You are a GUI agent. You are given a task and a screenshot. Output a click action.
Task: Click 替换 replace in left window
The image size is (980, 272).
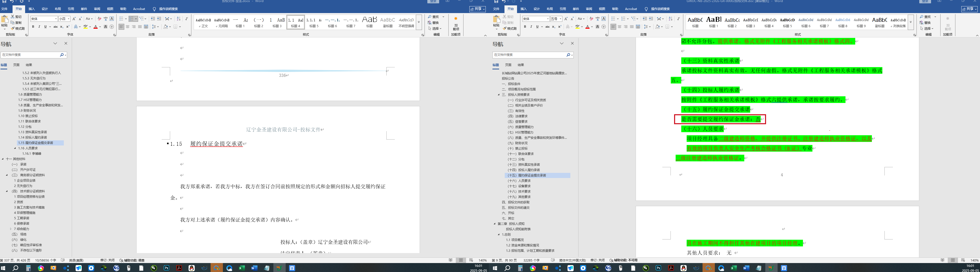(x=433, y=23)
